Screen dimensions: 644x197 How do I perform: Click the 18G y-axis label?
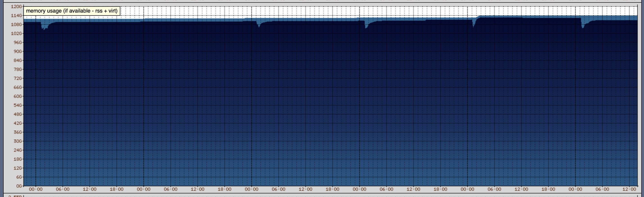pyautogui.click(x=18, y=159)
